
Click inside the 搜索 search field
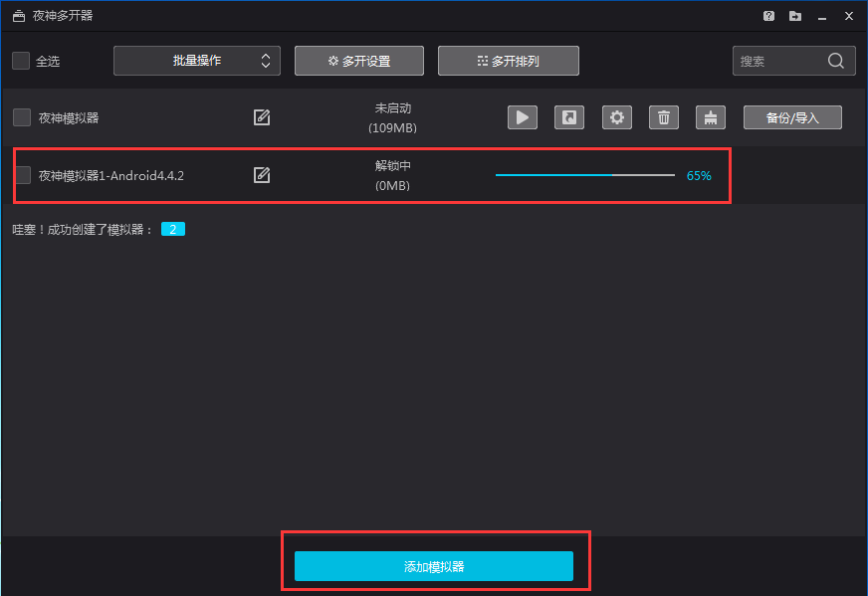(x=776, y=60)
